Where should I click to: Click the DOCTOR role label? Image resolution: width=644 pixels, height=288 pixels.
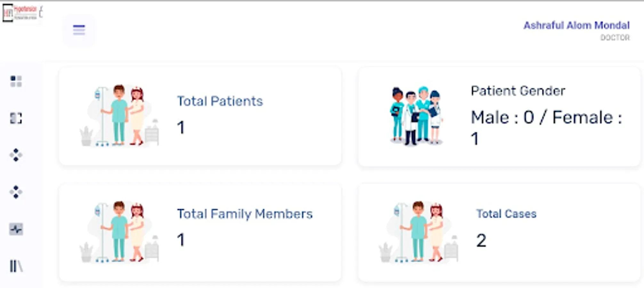(615, 38)
